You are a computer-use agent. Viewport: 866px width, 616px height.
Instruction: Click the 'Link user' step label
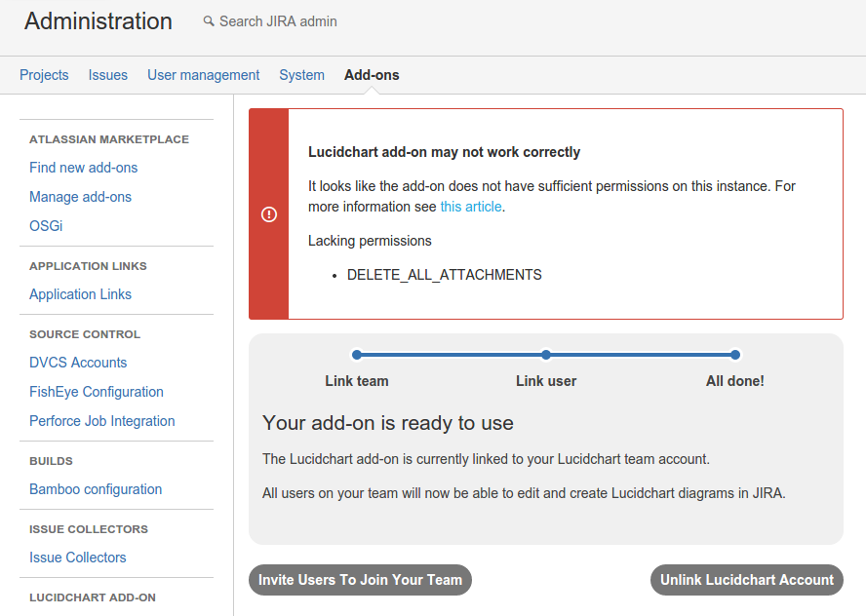pyautogui.click(x=546, y=381)
